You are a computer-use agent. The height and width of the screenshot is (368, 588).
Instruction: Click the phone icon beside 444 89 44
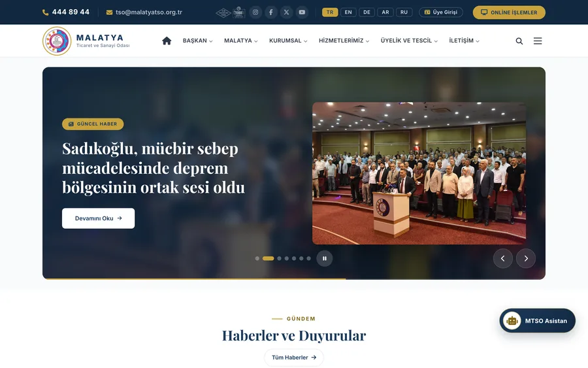click(45, 12)
